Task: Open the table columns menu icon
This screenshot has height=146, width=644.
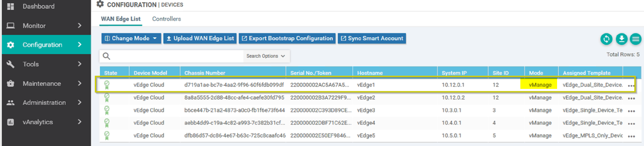Action: click(636, 39)
